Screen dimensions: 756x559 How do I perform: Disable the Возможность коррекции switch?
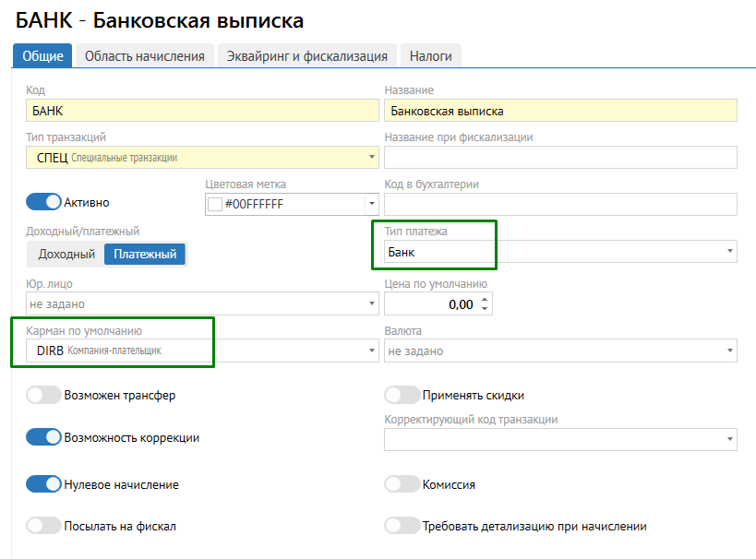pyautogui.click(x=43, y=437)
